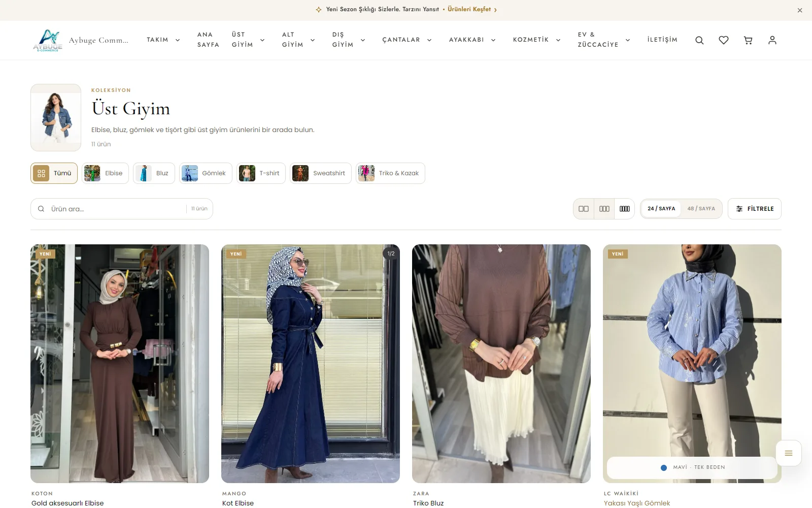Open the Gold aksesuarlı Elbise product image
Image resolution: width=812 pixels, height=508 pixels.
point(120,364)
